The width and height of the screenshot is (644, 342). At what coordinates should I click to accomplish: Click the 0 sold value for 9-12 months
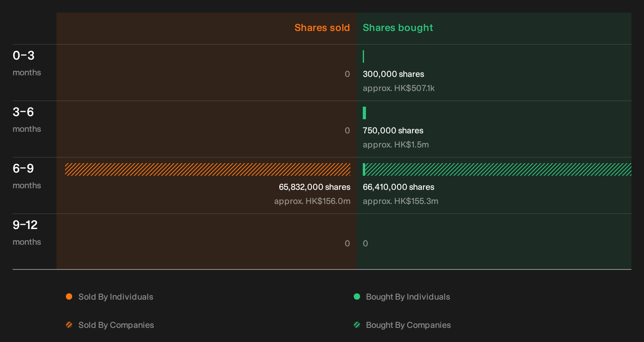tap(347, 244)
